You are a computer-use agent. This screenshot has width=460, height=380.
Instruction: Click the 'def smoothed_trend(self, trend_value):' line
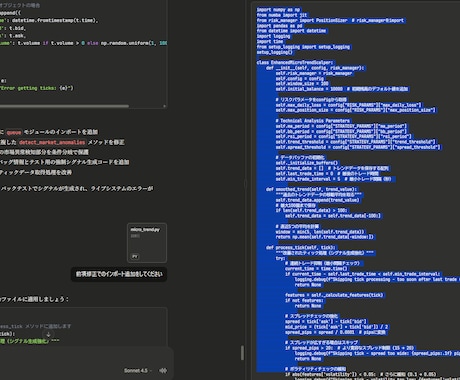(x=311, y=189)
